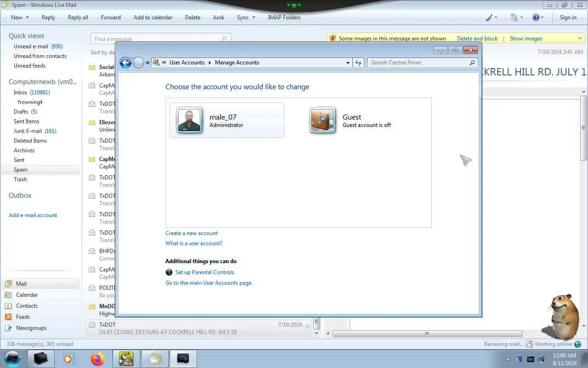588x368 pixels.
Task: Select the TxDOT US 67 CLOSES message
Action: pyautogui.click(x=198, y=328)
